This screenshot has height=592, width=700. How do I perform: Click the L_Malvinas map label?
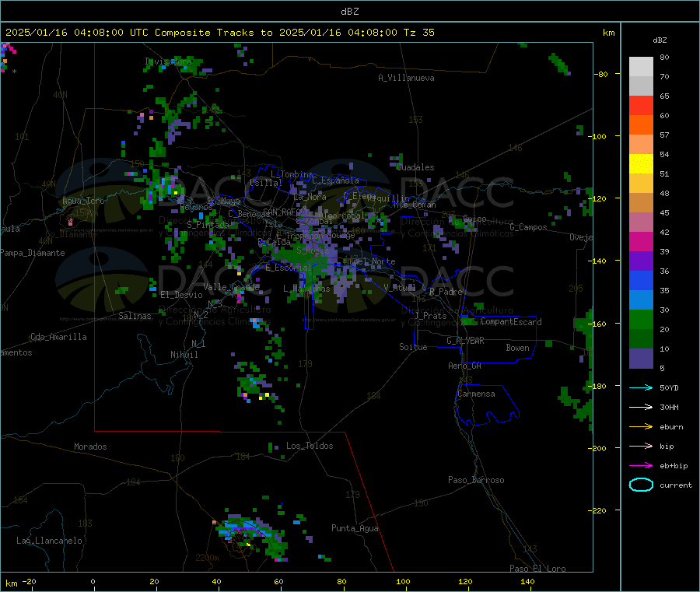pyautogui.click(x=306, y=289)
